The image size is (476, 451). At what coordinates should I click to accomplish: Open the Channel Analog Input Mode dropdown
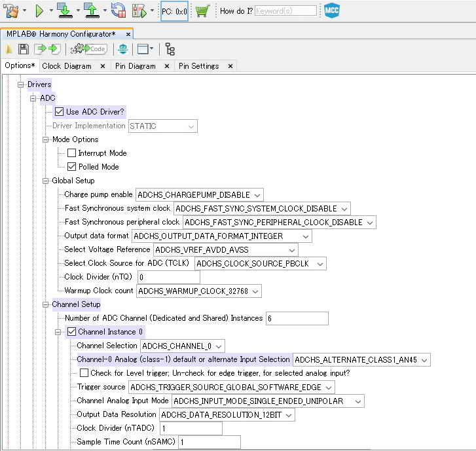pos(268,401)
